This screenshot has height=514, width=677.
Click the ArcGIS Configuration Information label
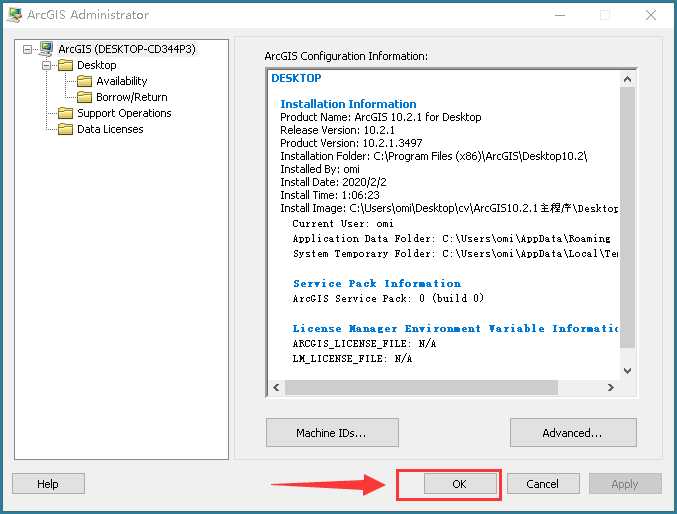(x=346, y=56)
